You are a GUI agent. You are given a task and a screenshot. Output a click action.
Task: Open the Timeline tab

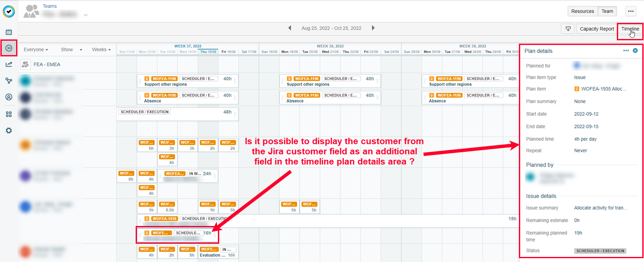[630, 29]
